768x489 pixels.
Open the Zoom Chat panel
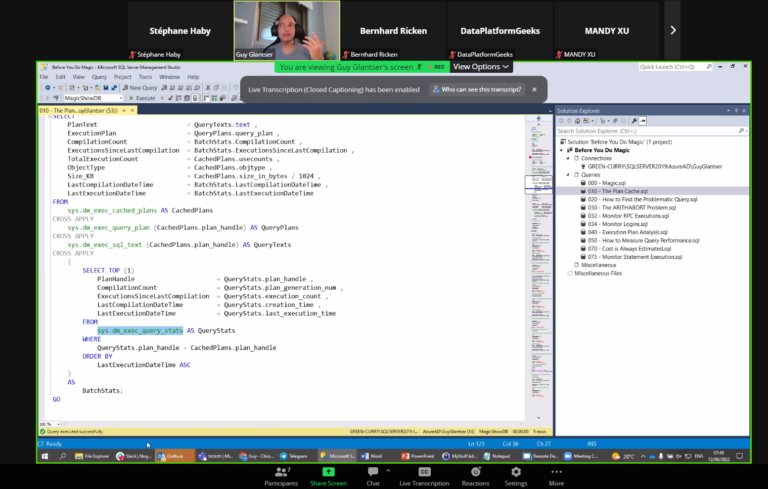tap(373, 472)
